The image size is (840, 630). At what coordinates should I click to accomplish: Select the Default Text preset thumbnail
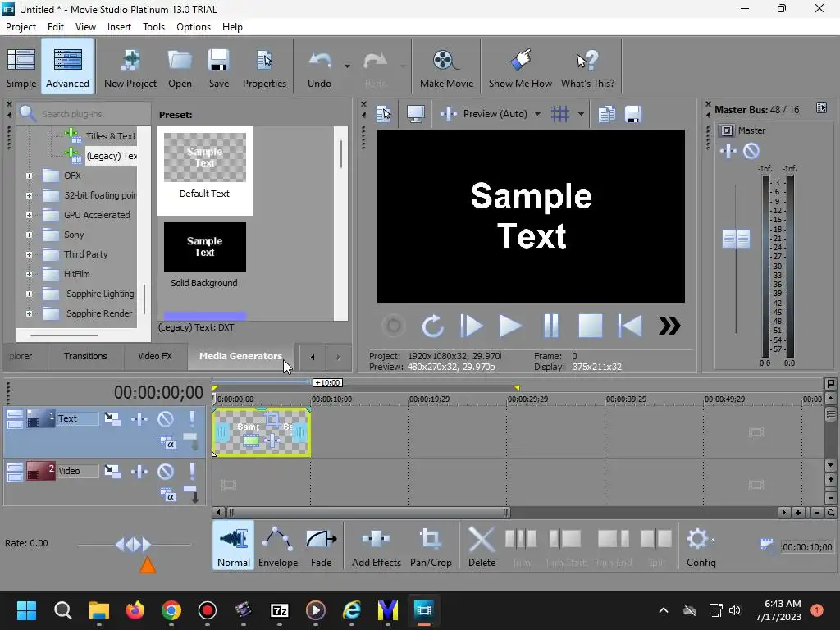[x=204, y=157]
